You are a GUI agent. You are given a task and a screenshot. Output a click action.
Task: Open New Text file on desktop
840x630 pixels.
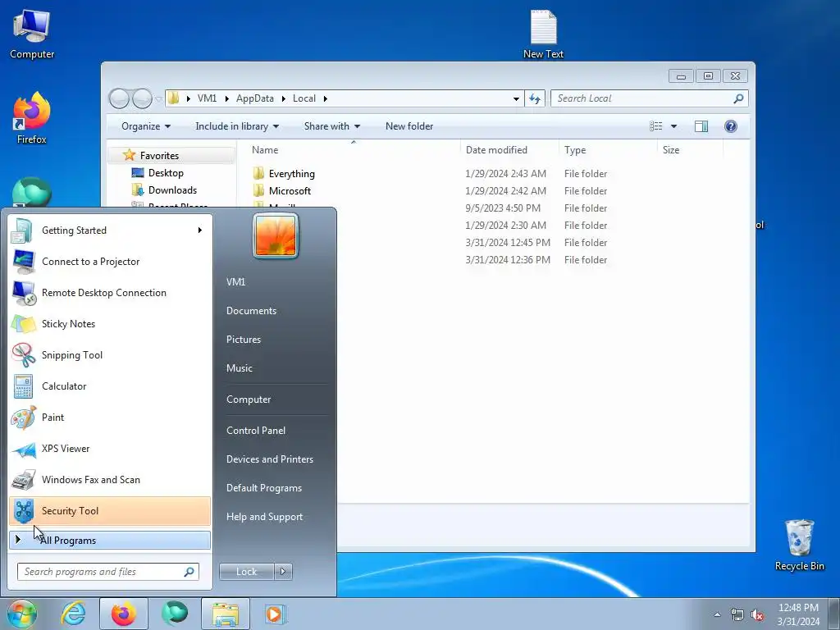point(543,34)
